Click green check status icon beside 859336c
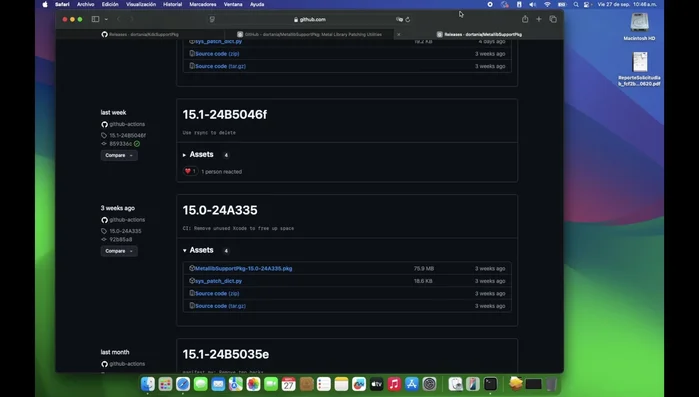Screen dimensions: 699x397 [137, 143]
